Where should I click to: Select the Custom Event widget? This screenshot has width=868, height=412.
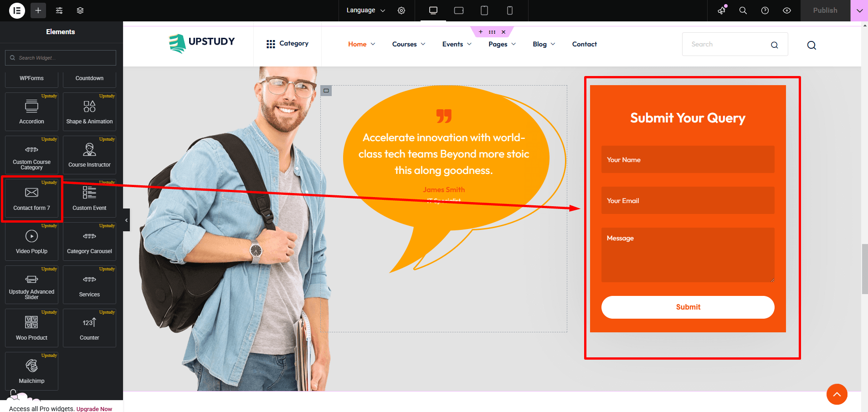[89, 198]
